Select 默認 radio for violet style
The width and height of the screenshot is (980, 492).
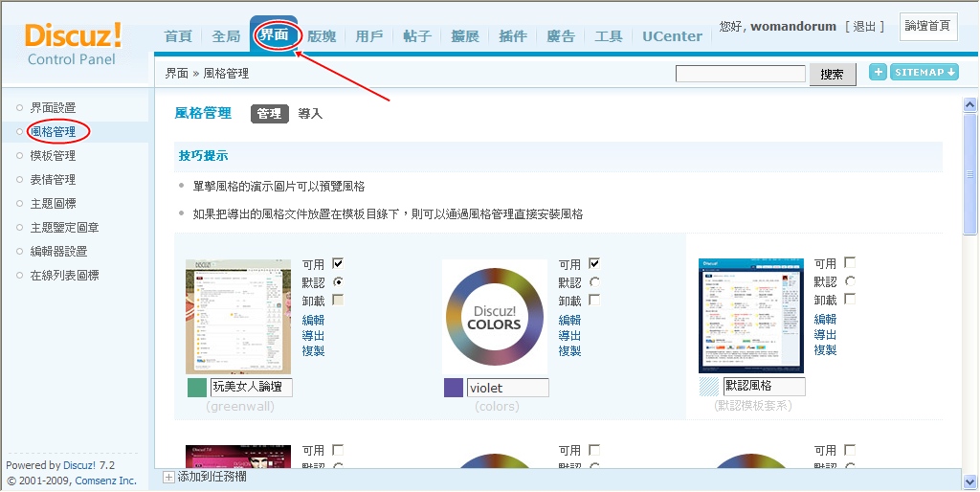pyautogui.click(x=594, y=281)
